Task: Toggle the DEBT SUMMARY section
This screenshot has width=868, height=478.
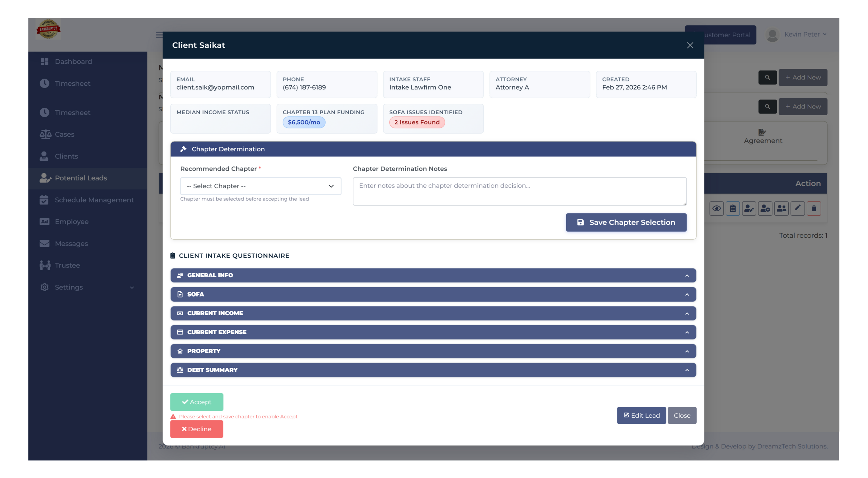Action: [433, 370]
